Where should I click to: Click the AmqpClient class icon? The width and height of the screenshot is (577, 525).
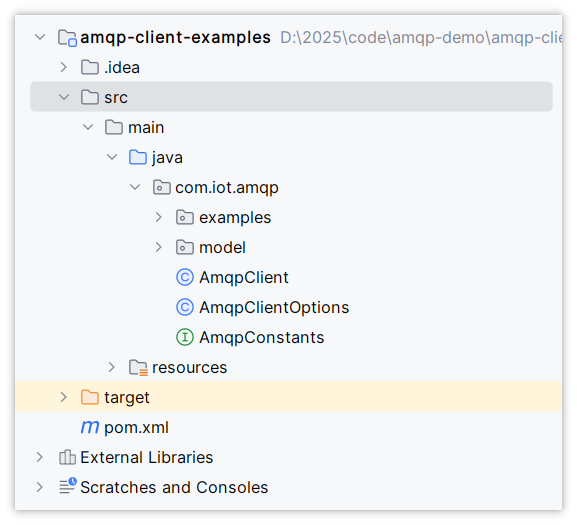tap(185, 277)
